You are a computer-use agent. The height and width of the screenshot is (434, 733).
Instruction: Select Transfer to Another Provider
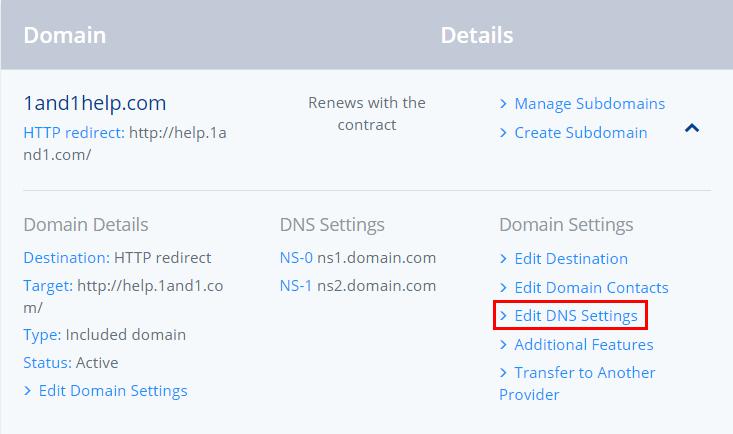[x=577, y=383]
